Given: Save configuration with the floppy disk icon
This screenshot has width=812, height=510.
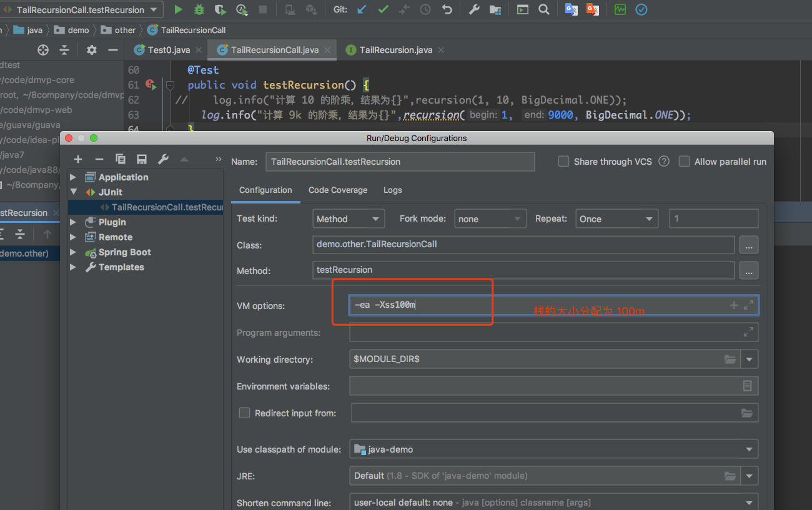Looking at the screenshot, I should [142, 159].
